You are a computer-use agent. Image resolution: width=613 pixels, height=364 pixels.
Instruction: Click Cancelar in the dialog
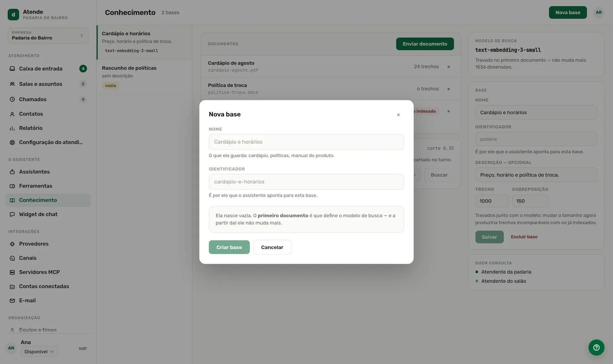(x=272, y=247)
